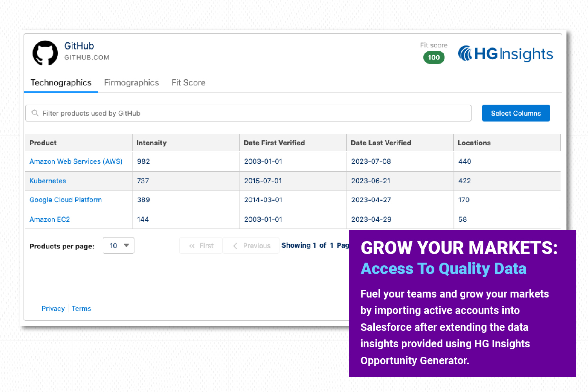This screenshot has height=392, width=588.
Task: Click the search magnifier icon
Action: 35,113
